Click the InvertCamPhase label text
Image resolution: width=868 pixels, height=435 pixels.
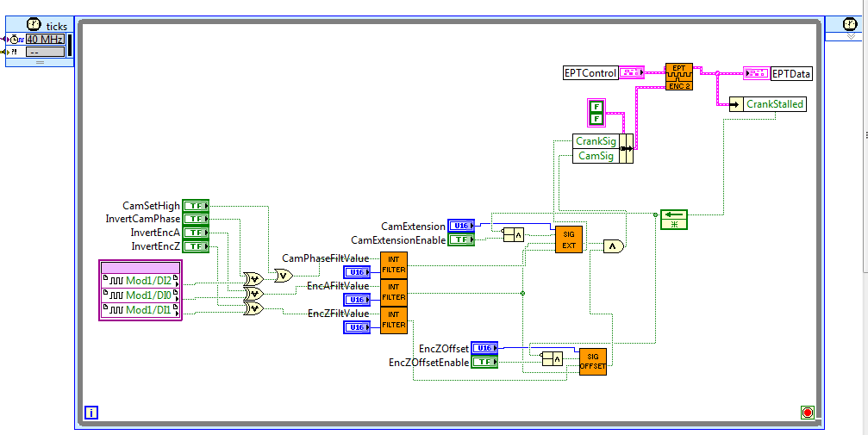143,219
